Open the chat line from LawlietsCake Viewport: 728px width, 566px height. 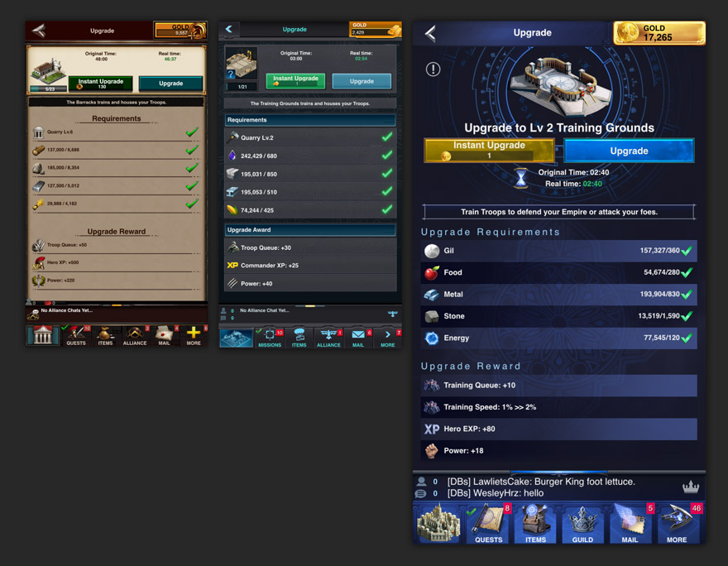pyautogui.click(x=541, y=482)
